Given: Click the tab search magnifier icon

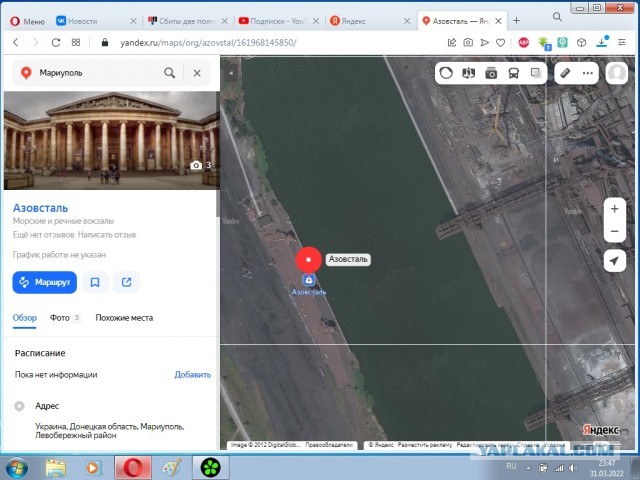Looking at the screenshot, I should click(x=557, y=17).
